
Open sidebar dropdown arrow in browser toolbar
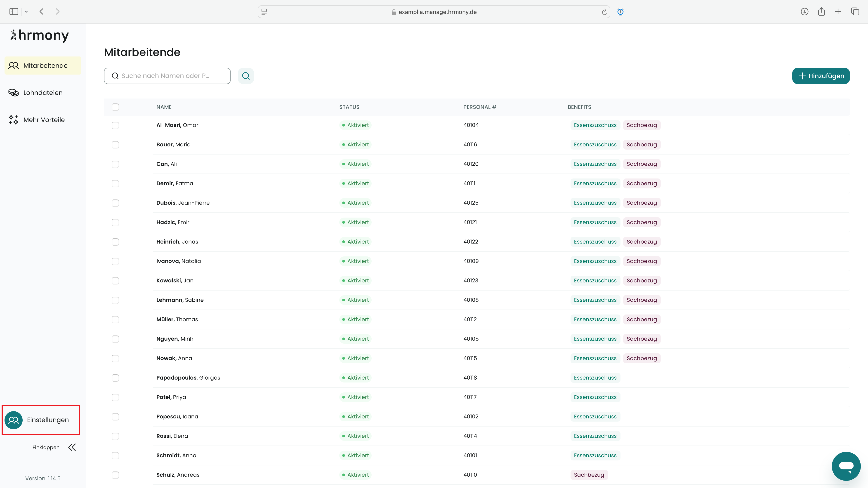pos(26,12)
